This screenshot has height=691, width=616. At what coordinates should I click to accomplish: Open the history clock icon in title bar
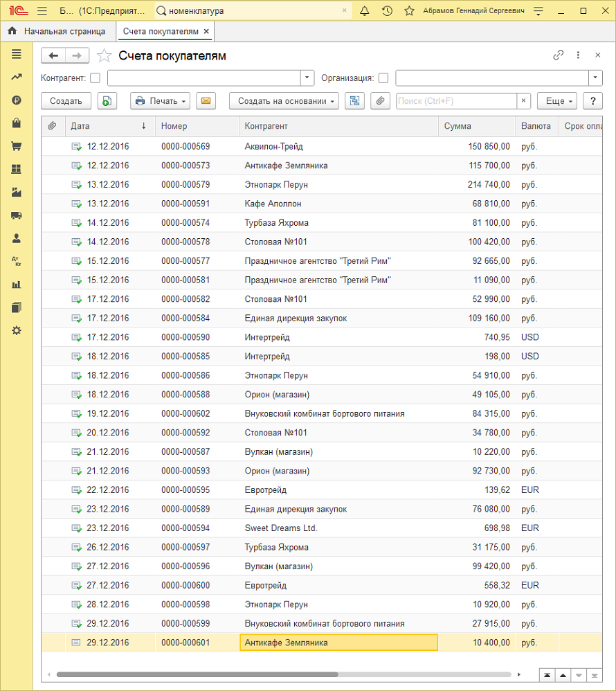[x=387, y=11]
